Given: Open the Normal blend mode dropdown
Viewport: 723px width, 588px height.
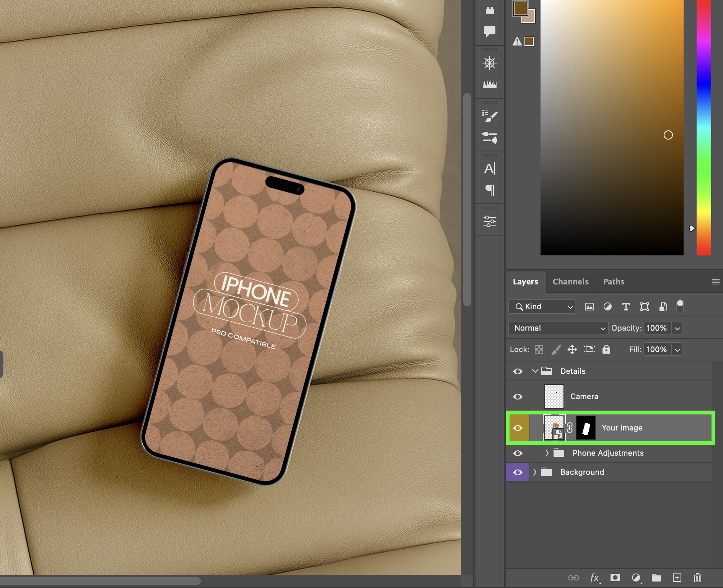Looking at the screenshot, I should pos(558,328).
